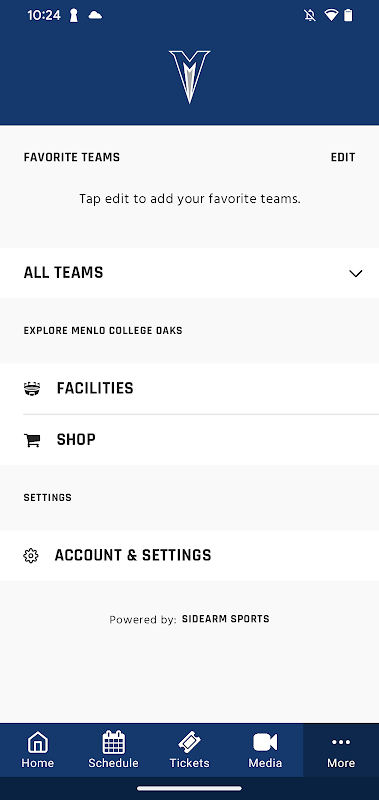Open the Schedule calendar icon
Image resolution: width=379 pixels, height=800 pixels.
[113, 742]
